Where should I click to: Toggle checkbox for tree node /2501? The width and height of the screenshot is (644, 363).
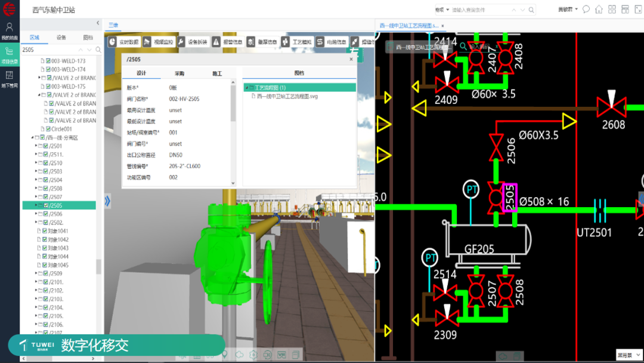[x=46, y=146]
